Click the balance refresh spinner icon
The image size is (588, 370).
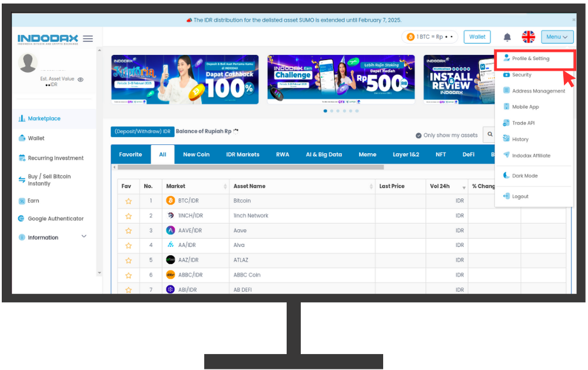pos(236,131)
